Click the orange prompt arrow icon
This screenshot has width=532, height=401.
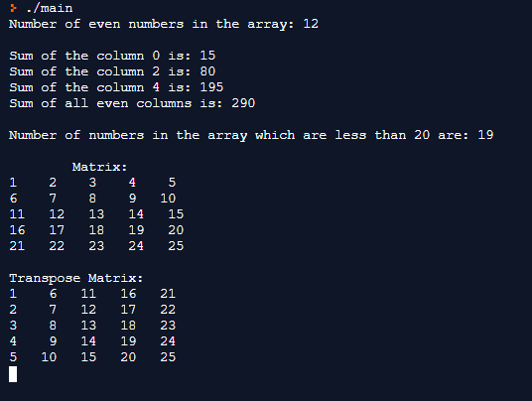pos(13,8)
